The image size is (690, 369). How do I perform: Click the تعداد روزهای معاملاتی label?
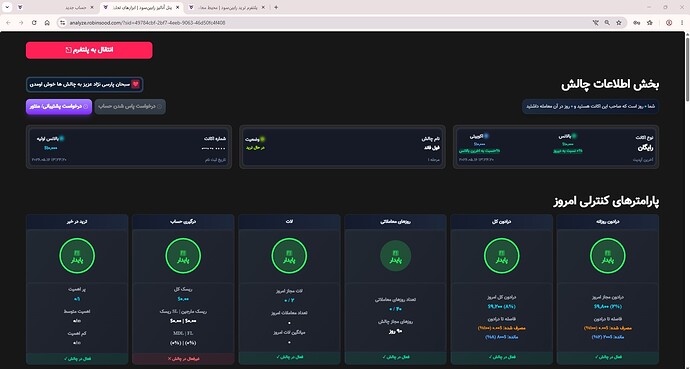(x=396, y=300)
